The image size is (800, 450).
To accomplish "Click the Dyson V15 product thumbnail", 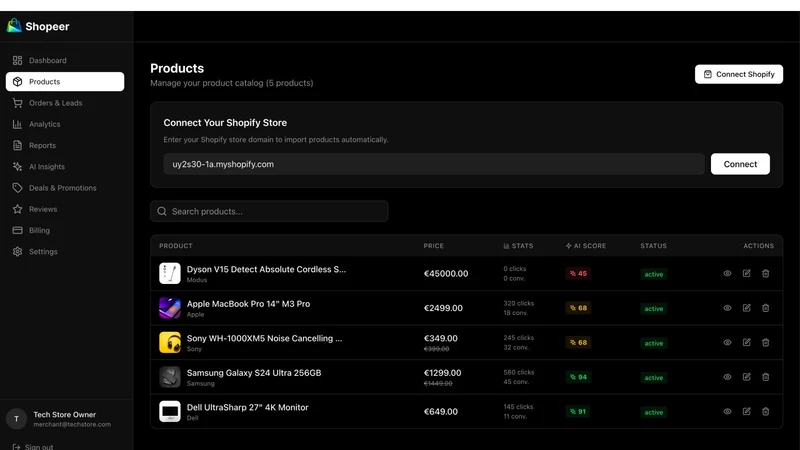I will pyautogui.click(x=170, y=273).
